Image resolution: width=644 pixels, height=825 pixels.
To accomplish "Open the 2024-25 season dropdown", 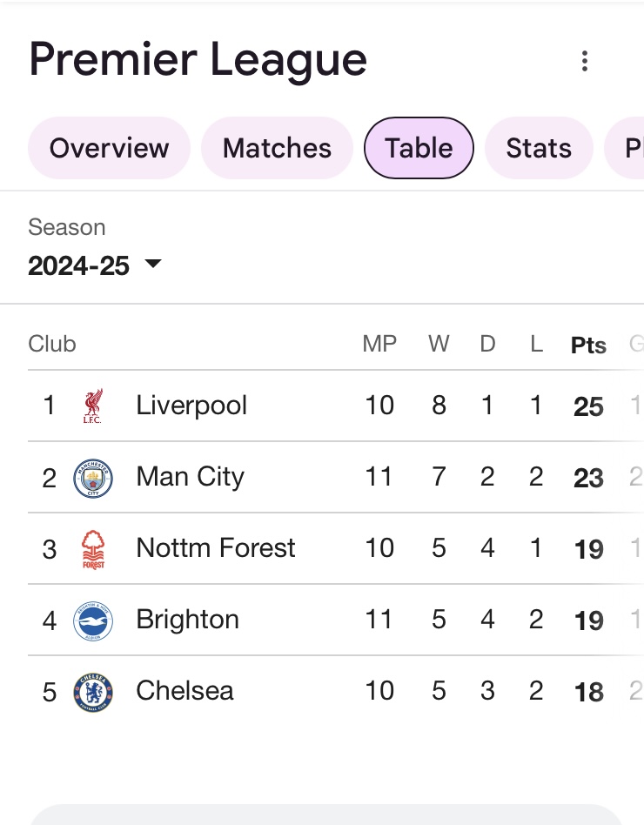I will coord(95,265).
